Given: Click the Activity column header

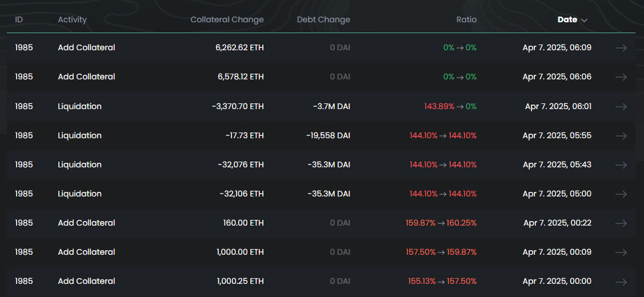Looking at the screenshot, I should pyautogui.click(x=72, y=19).
